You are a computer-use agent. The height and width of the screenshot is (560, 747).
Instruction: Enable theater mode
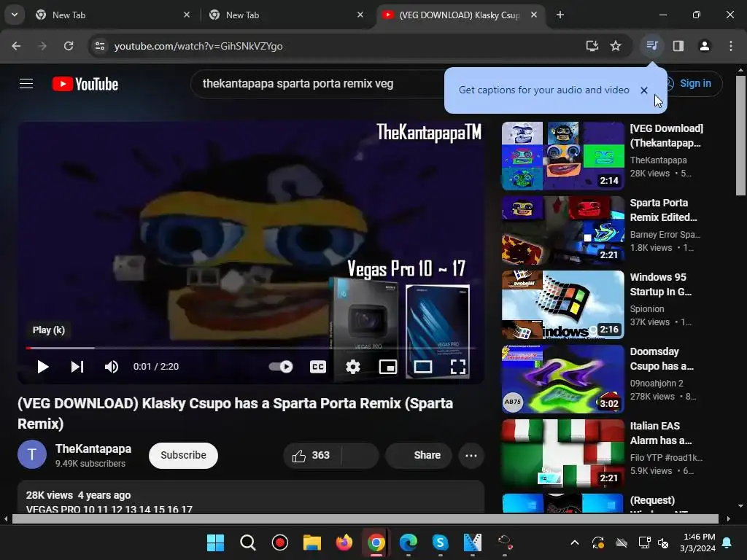tap(423, 367)
